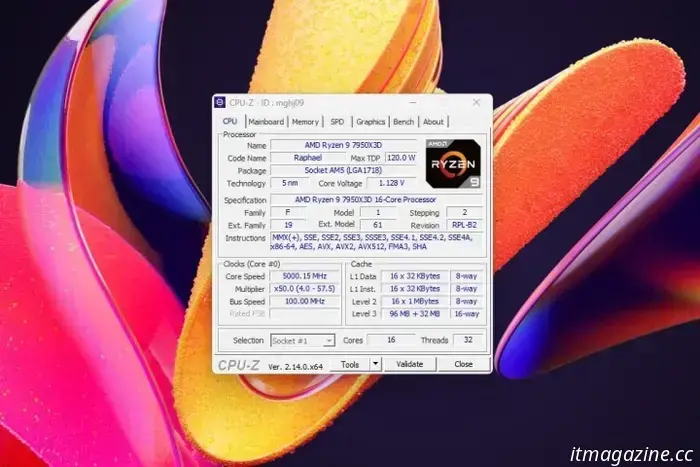Open the Graphics tab
The image size is (700, 467).
pos(371,121)
